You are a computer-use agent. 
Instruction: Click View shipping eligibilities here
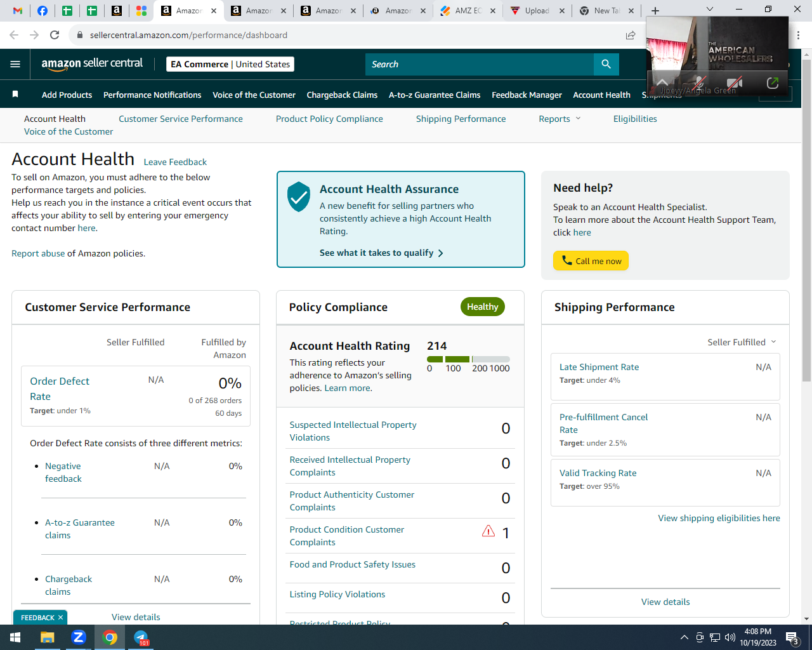click(x=719, y=518)
